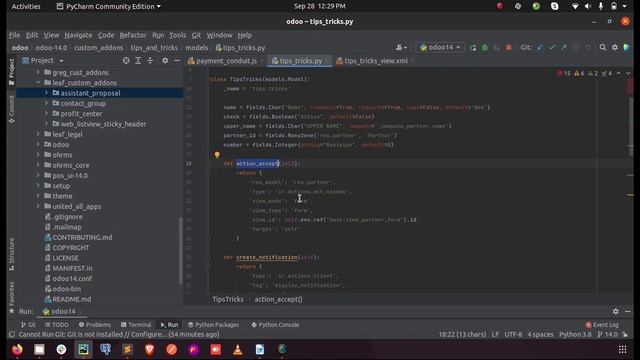The width and height of the screenshot is (640, 360).
Task: Click Python 3.8 interpreter in status bar
Action: 575,334
